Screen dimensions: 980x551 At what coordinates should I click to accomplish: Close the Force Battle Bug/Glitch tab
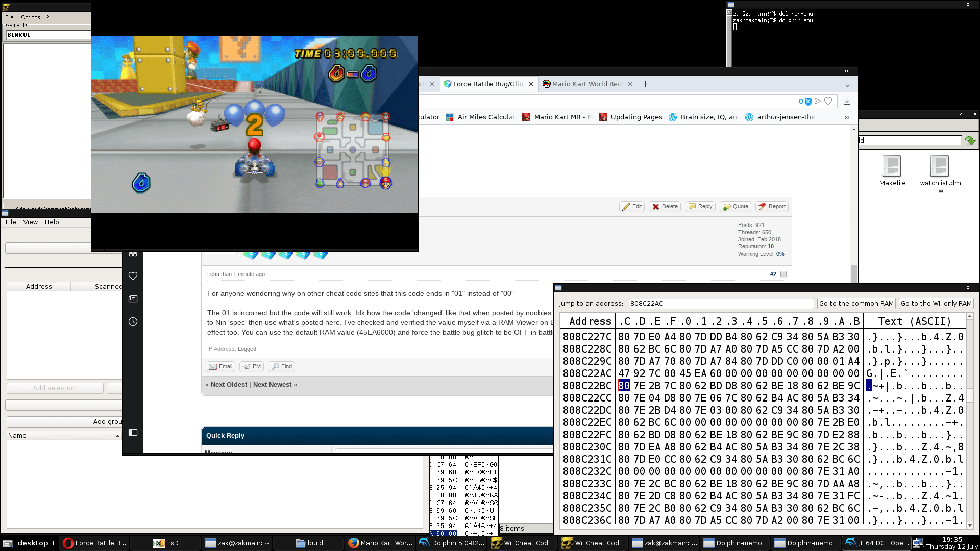pyautogui.click(x=531, y=84)
